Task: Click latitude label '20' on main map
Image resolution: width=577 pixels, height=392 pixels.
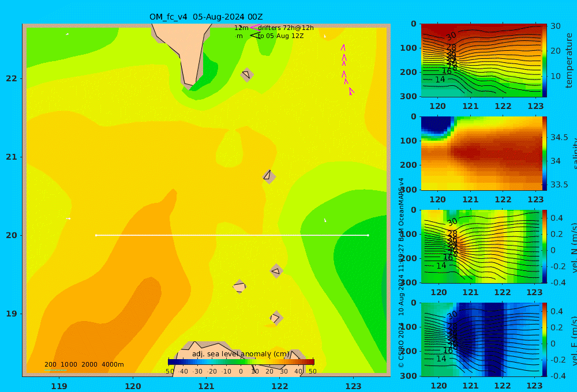Action: point(12,235)
